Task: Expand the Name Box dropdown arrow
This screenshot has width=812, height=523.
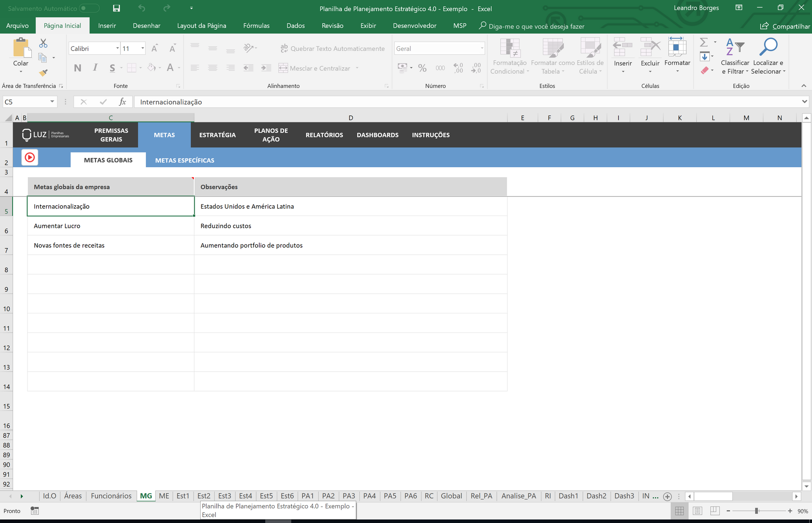Action: 52,102
